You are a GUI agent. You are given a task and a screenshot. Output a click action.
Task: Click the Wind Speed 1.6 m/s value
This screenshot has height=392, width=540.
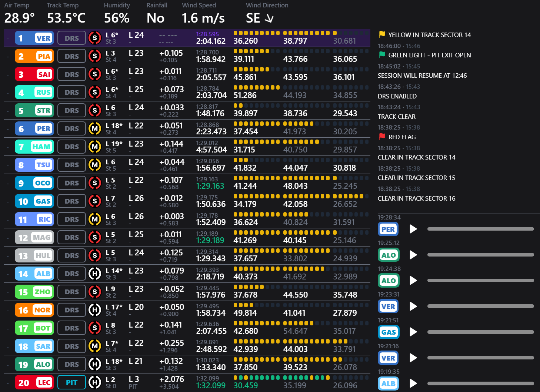(203, 18)
